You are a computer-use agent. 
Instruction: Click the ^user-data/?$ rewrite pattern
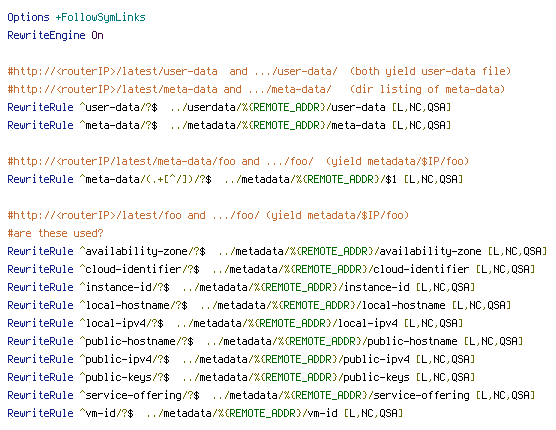click(118, 107)
